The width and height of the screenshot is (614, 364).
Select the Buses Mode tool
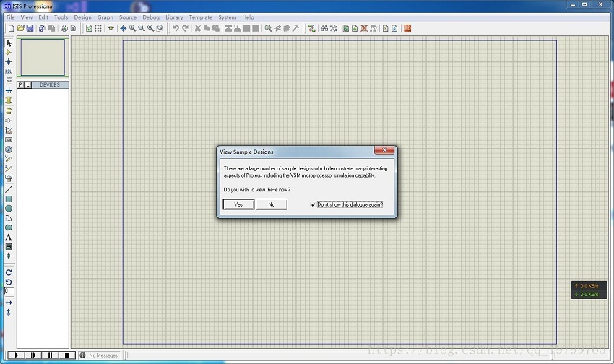point(9,90)
